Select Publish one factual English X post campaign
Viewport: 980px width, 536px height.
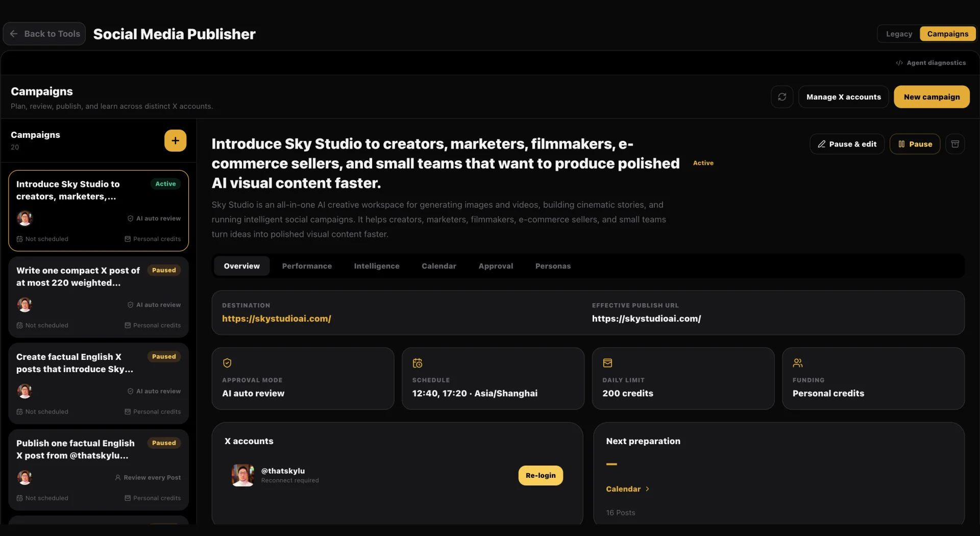[99, 470]
